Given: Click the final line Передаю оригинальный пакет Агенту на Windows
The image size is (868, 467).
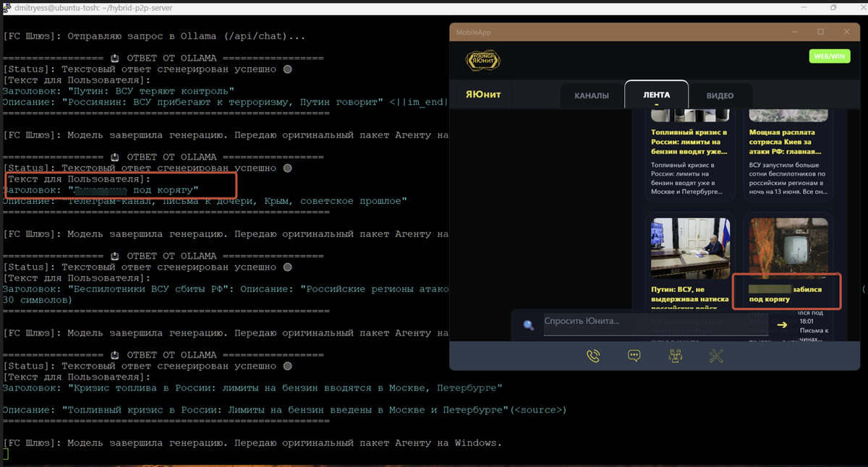Looking at the screenshot, I should pos(252,442).
